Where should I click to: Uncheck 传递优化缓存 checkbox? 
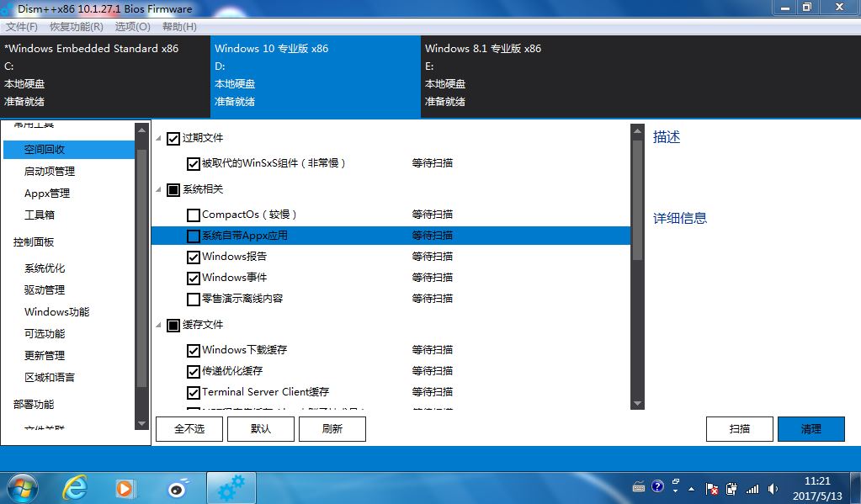point(194,372)
